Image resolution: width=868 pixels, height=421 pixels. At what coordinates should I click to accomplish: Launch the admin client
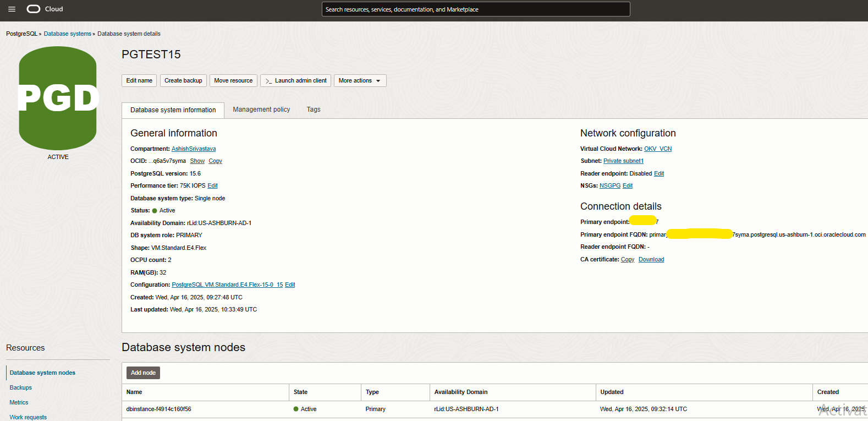click(x=295, y=80)
